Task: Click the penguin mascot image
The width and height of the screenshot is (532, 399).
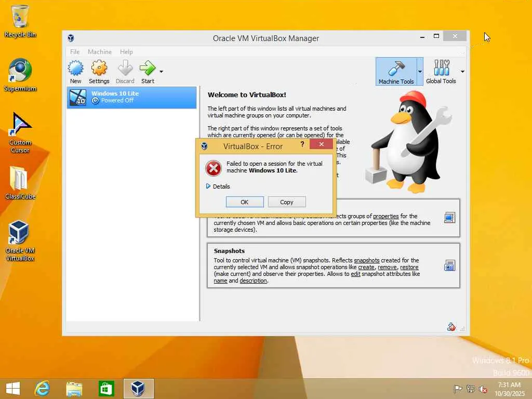Action: tap(408, 142)
